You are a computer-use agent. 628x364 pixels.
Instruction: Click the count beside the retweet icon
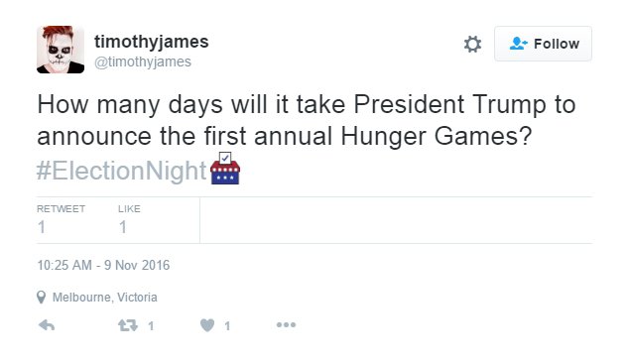151,326
